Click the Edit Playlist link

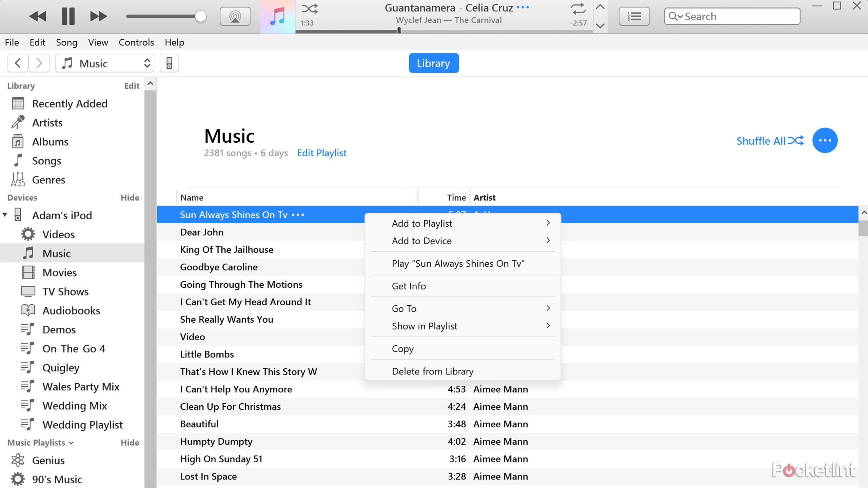pos(322,153)
